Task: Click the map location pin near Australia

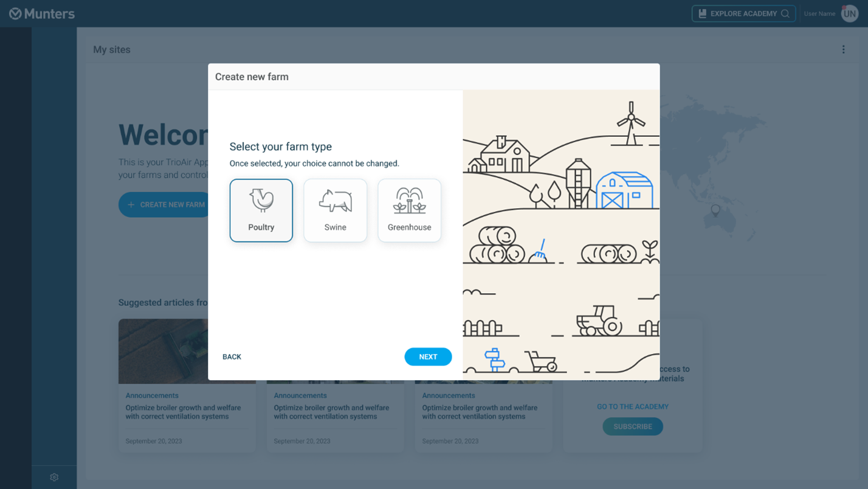Action: pyautogui.click(x=715, y=210)
